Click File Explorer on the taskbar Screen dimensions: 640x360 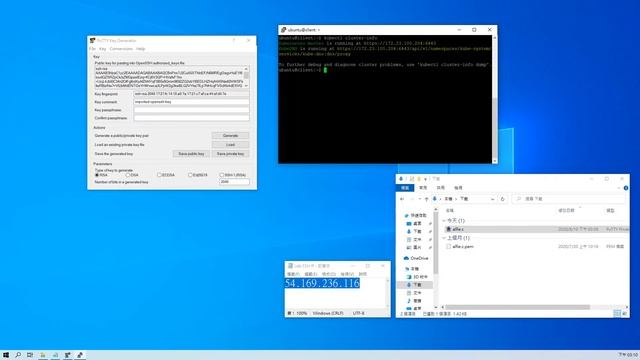pos(42,355)
